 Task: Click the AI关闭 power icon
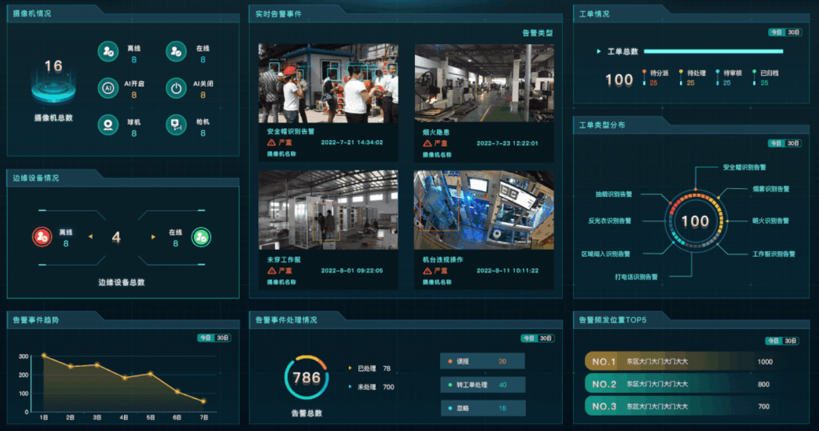pos(176,89)
